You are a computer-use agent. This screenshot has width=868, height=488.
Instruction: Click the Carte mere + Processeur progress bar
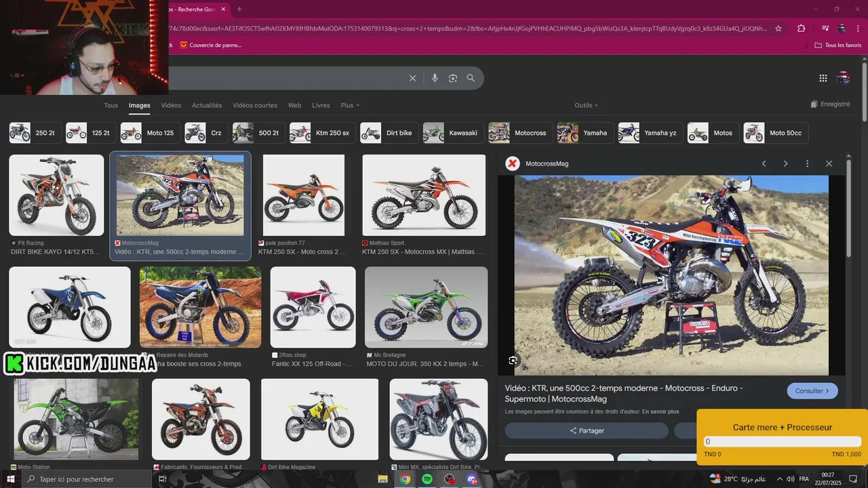pos(782,441)
